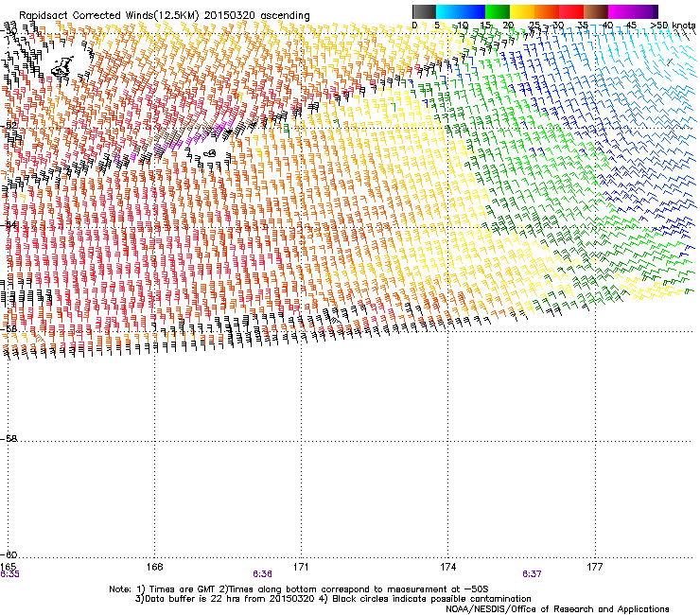Click the longitude label 168
The height and width of the screenshot is (615, 700).
pos(155,567)
